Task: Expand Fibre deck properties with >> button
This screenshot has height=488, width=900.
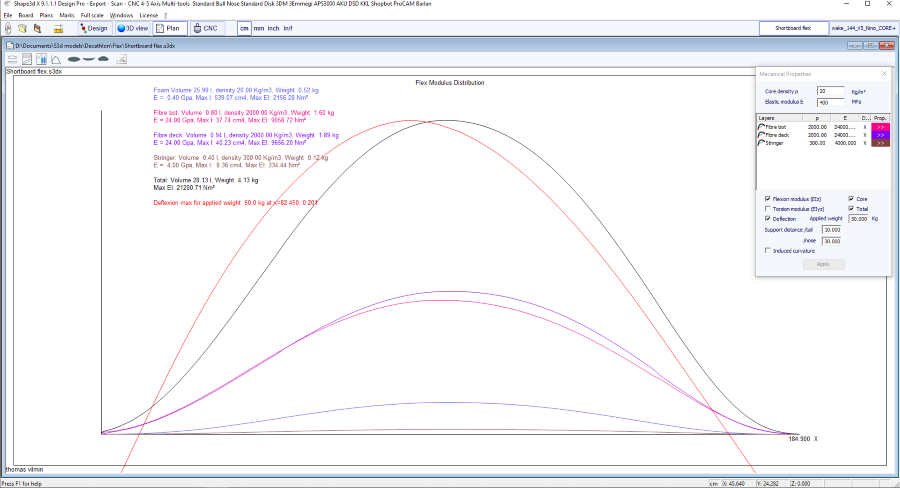Action: 880,135
